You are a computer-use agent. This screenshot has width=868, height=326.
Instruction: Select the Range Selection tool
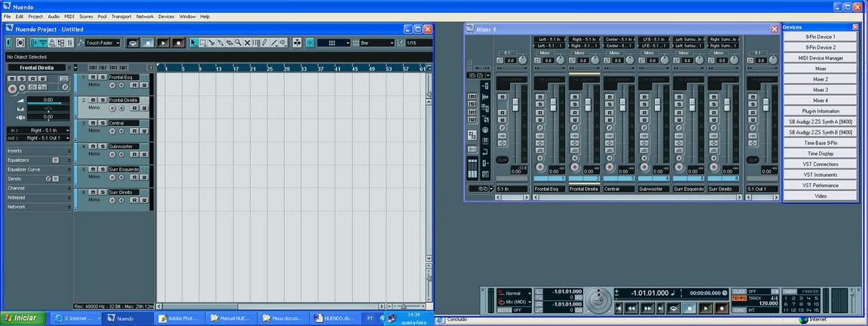click(203, 43)
